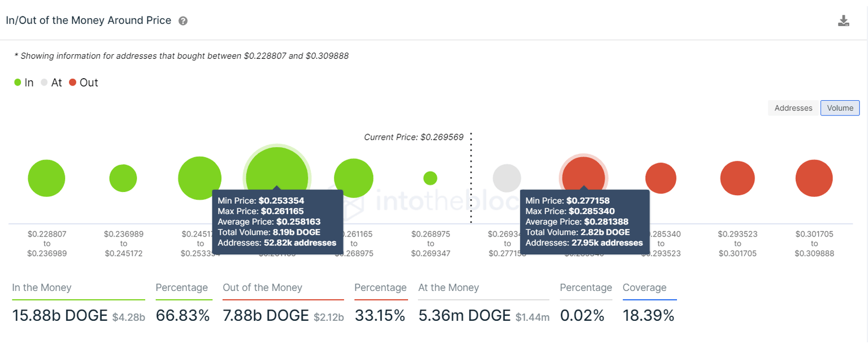Click the smallest green bubble at $0.268975
This screenshot has height=348, width=868.
pyautogui.click(x=431, y=177)
